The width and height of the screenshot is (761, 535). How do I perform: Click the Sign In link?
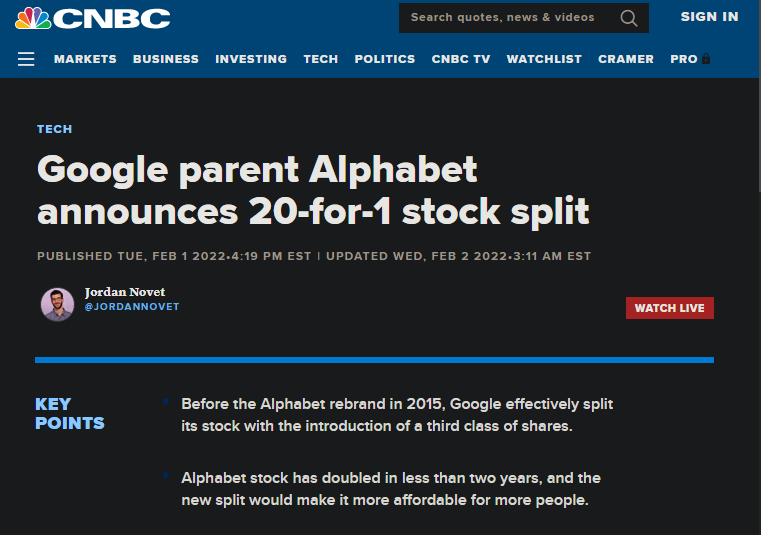pyautogui.click(x=710, y=17)
